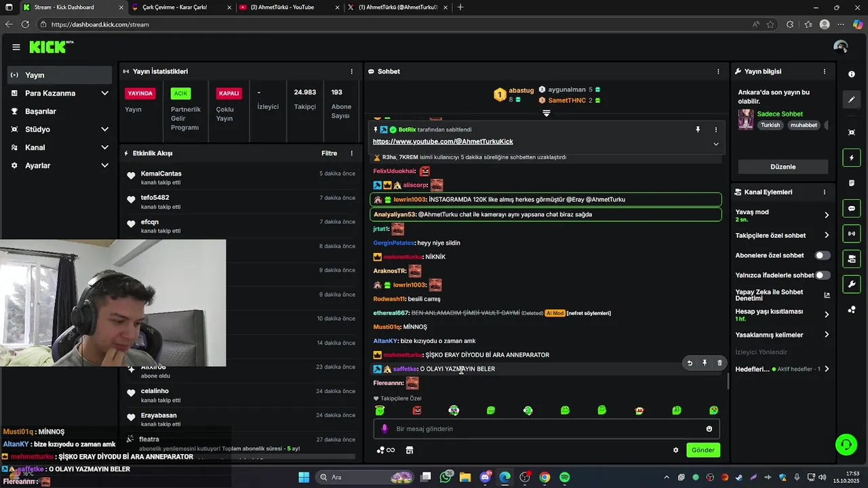Select Başarılar in the left sidebar
The height and width of the screenshot is (488, 868).
[x=61, y=111]
